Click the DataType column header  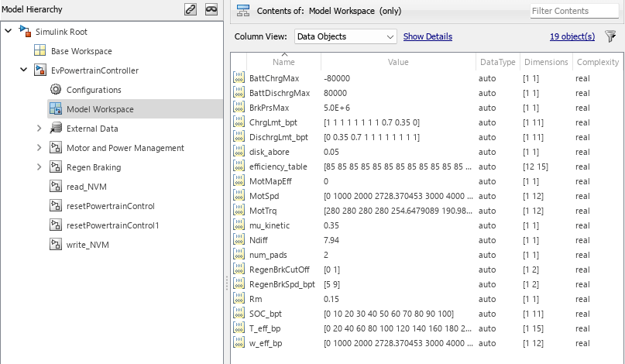pos(497,62)
